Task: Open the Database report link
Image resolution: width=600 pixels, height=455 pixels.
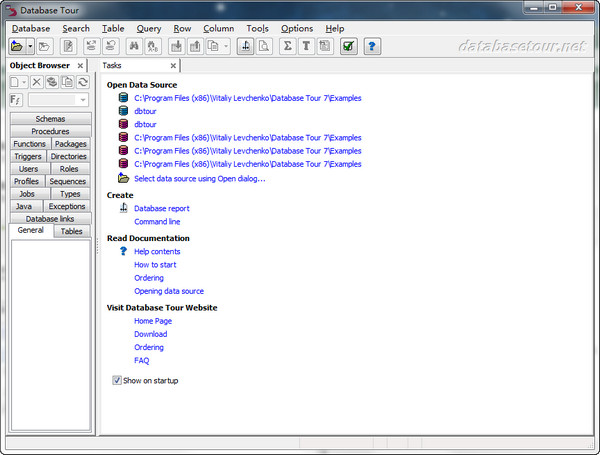Action: pyautogui.click(x=162, y=208)
